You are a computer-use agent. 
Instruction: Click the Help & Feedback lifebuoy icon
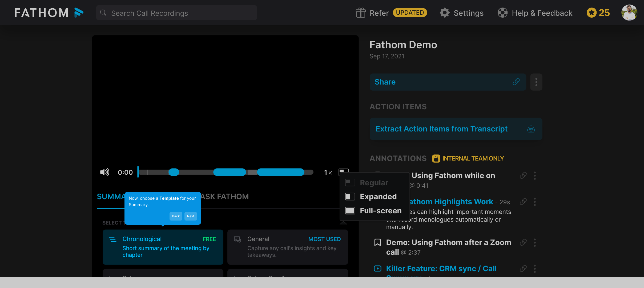[x=502, y=13]
